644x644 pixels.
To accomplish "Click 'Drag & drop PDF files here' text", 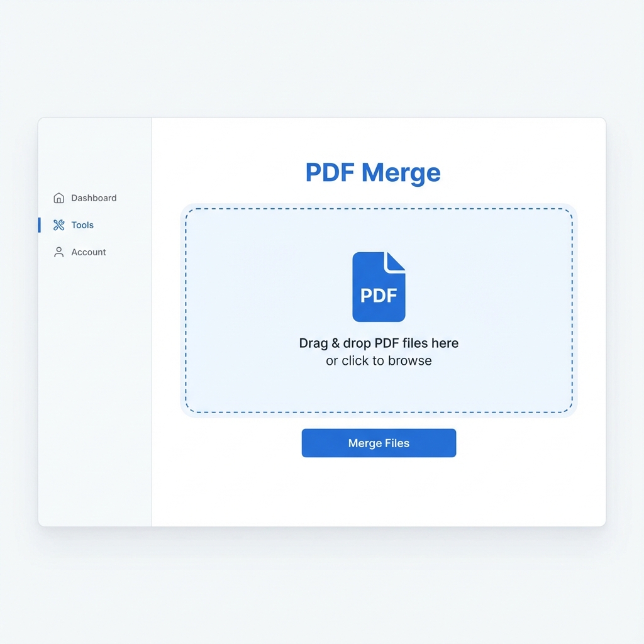I will [379, 343].
